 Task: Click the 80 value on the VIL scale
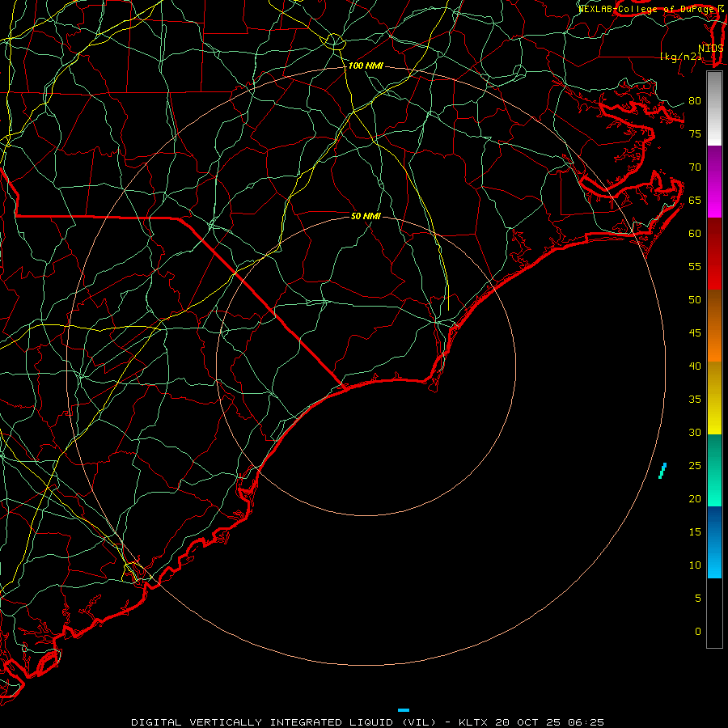695,101
